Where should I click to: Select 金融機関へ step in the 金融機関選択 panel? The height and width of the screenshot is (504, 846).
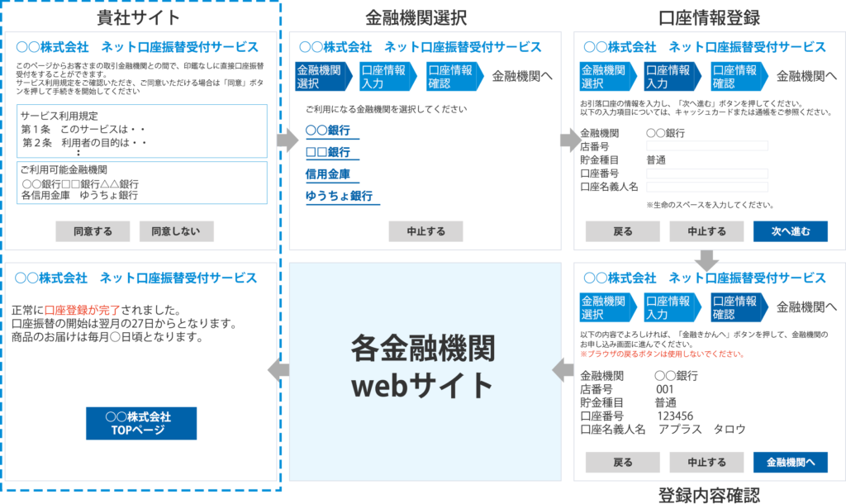(x=522, y=76)
